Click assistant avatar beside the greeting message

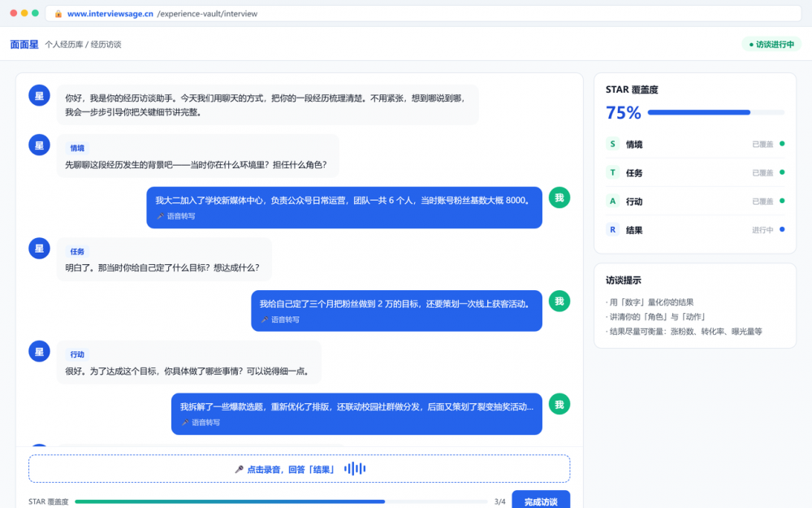pyautogui.click(x=39, y=95)
